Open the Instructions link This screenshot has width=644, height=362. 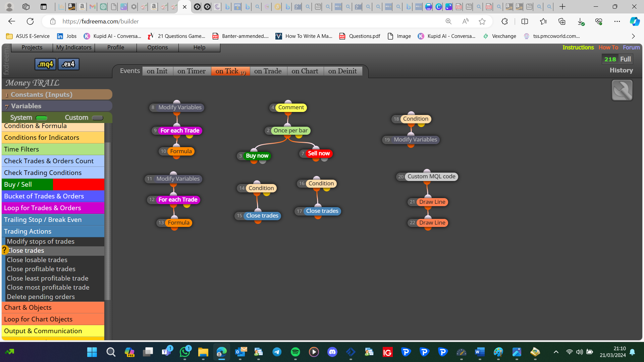click(x=578, y=47)
